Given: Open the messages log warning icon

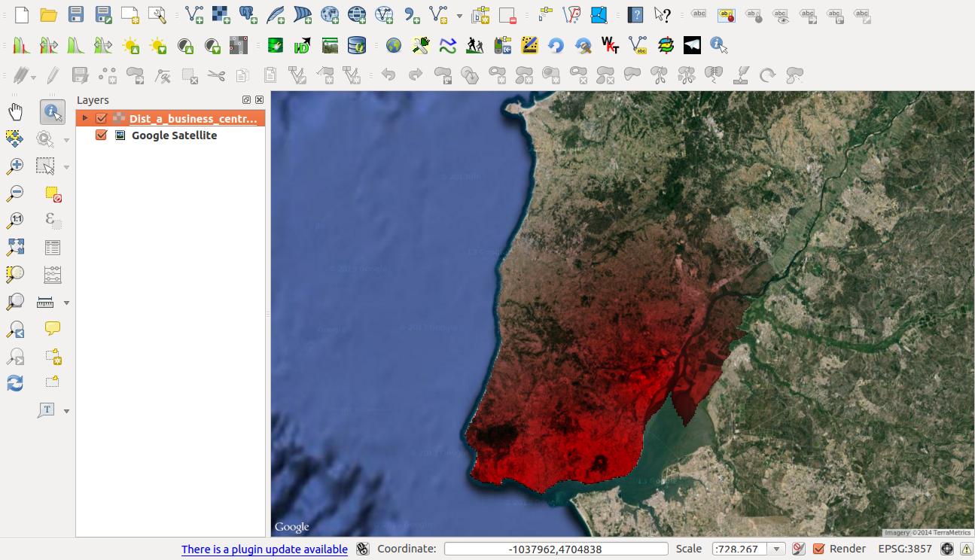Looking at the screenshot, I should pos(966,549).
